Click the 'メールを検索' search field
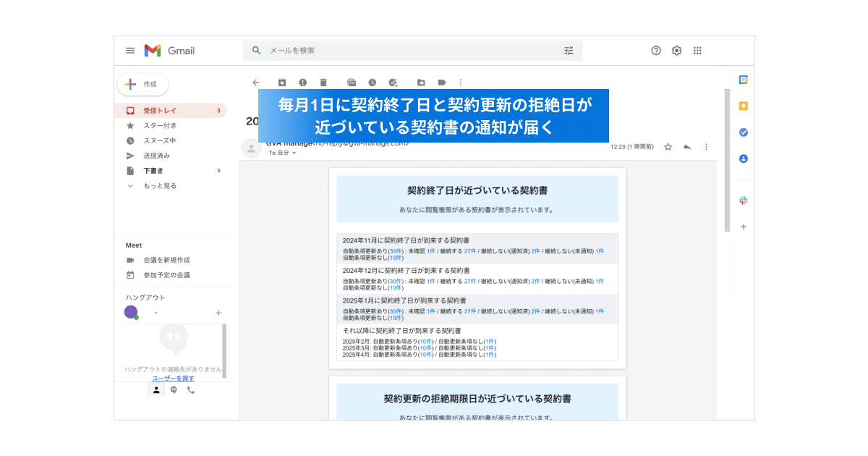The image size is (868, 456). (x=412, y=51)
